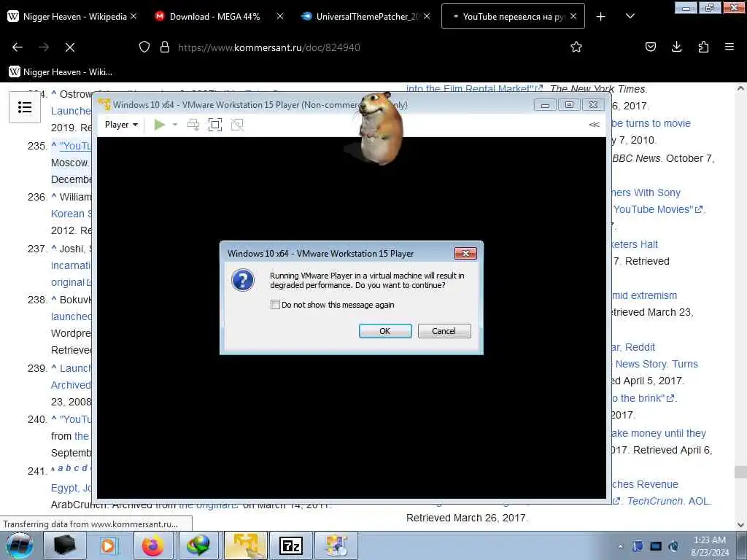
Task: Bookmark this page with the star
Action: (576, 47)
